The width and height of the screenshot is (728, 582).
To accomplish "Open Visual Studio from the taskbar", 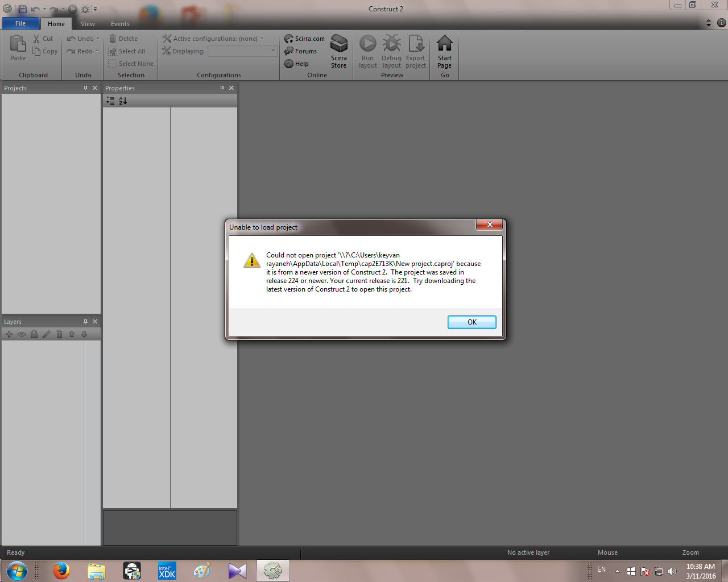I will pos(238,571).
